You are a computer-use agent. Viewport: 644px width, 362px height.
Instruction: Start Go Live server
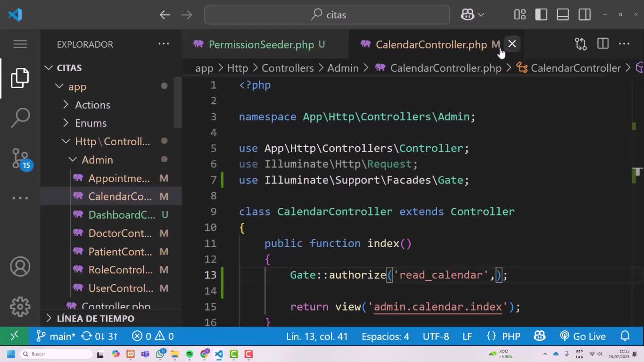point(583,336)
